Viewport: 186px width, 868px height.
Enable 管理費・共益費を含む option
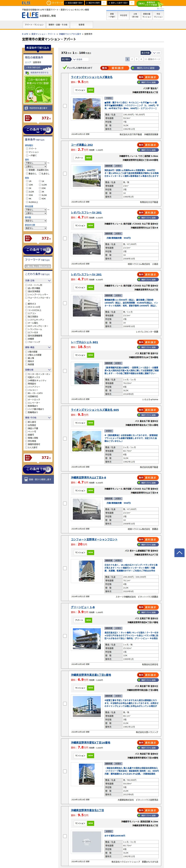tap(27, 170)
